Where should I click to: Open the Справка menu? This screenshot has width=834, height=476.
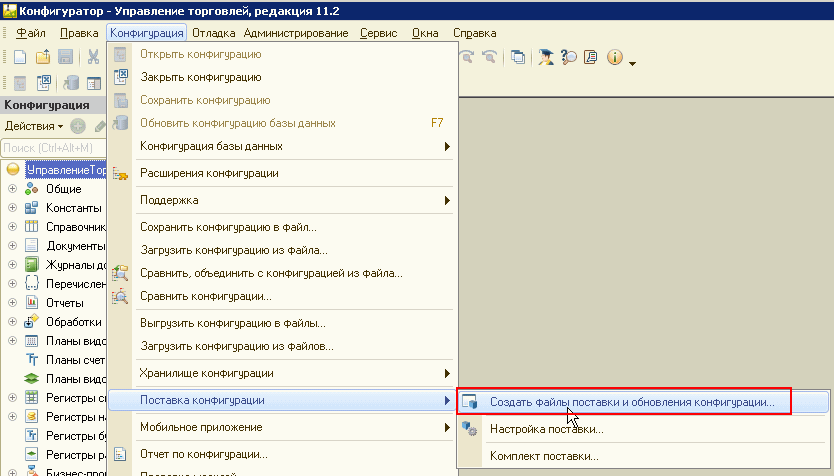(x=474, y=33)
